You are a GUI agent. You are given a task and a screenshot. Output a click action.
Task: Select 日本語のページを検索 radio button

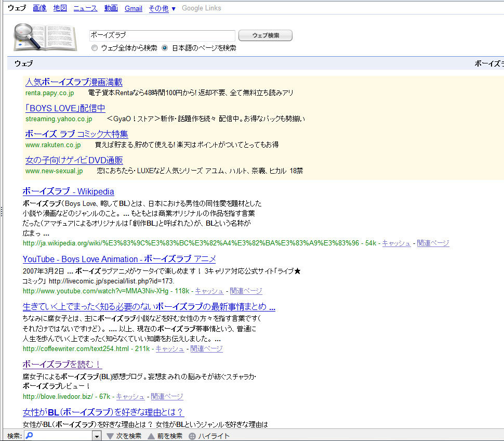(165, 48)
